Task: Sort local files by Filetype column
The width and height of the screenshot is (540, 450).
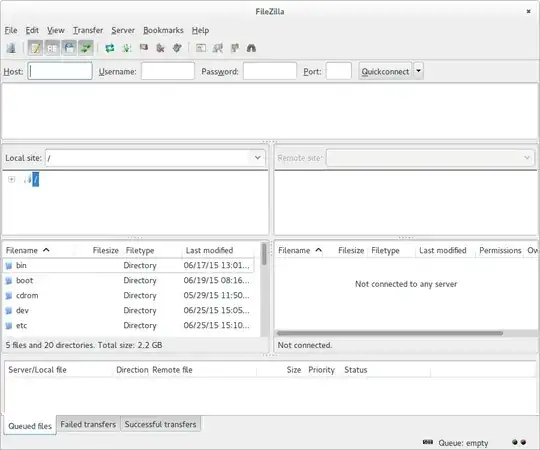Action: pos(140,250)
